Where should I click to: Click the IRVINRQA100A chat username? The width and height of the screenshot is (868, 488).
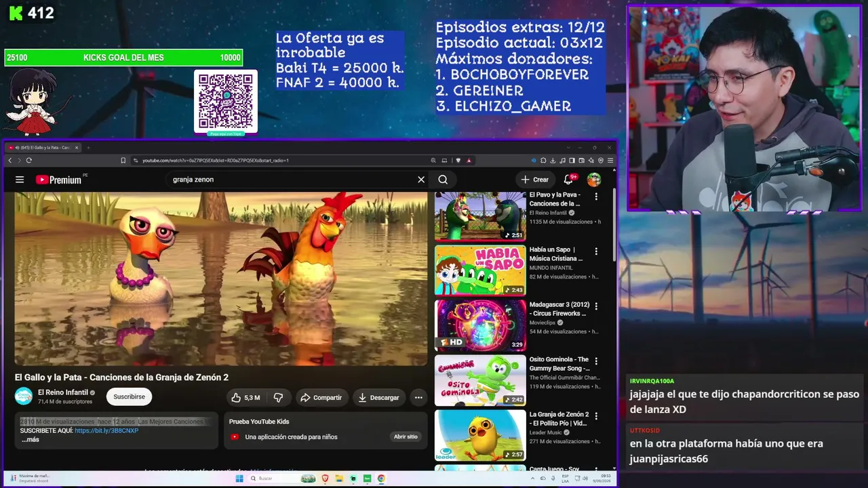coord(652,381)
